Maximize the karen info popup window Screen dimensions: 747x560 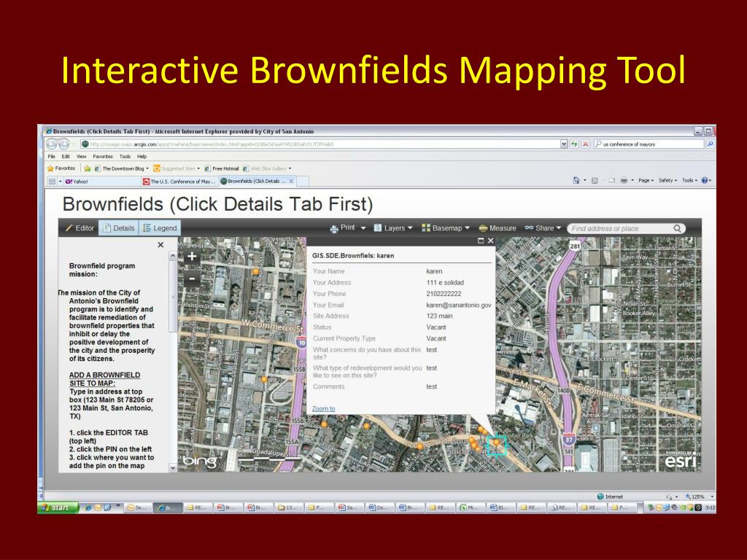[x=481, y=241]
